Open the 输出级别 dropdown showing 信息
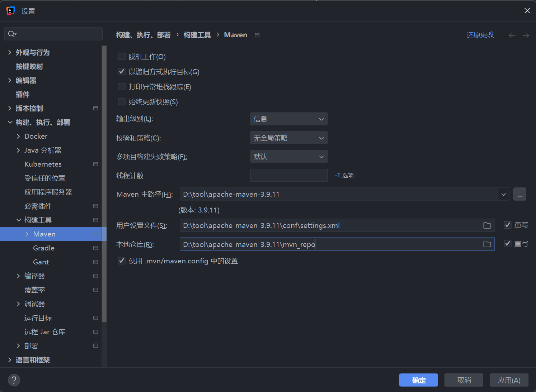 click(x=289, y=119)
